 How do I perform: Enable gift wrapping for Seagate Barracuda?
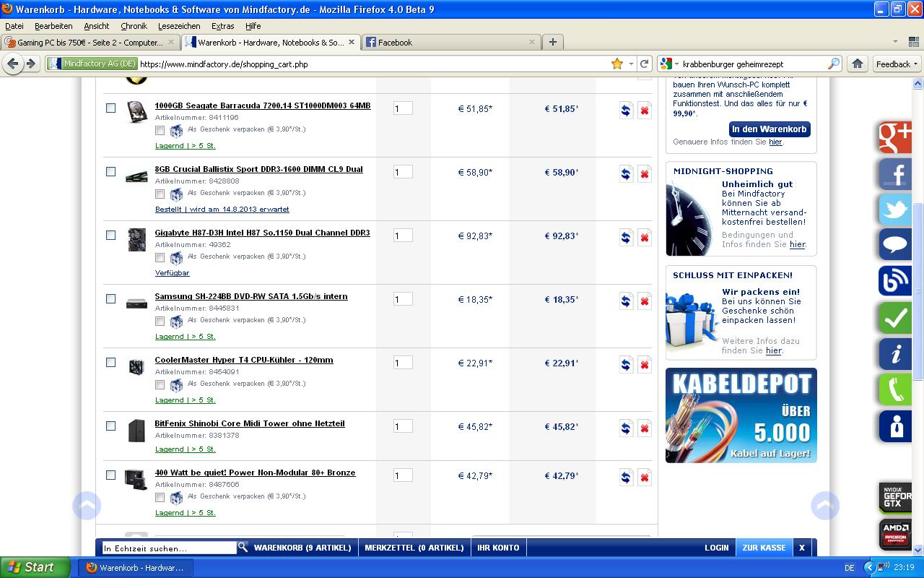(160, 131)
